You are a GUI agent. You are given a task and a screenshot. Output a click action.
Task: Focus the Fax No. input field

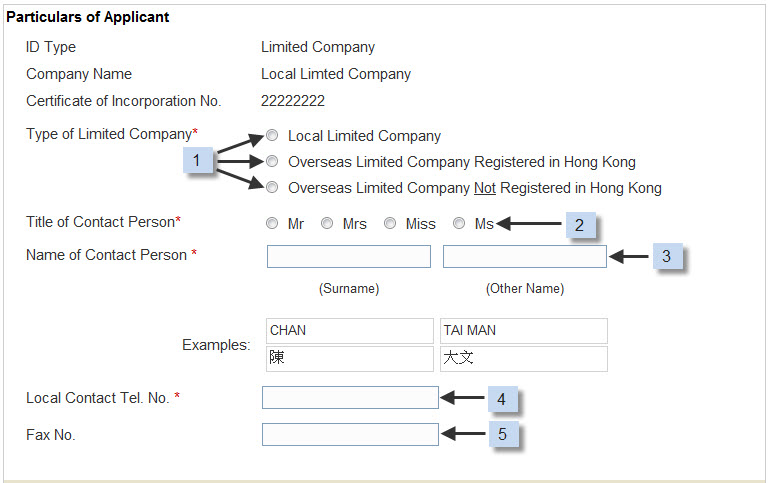point(350,434)
